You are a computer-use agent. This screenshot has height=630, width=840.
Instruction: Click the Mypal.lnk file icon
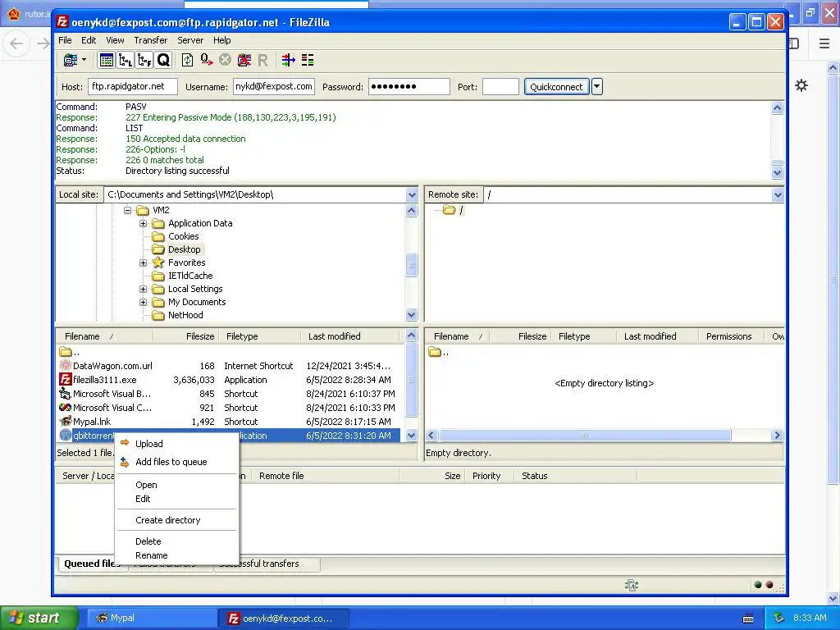coord(66,422)
